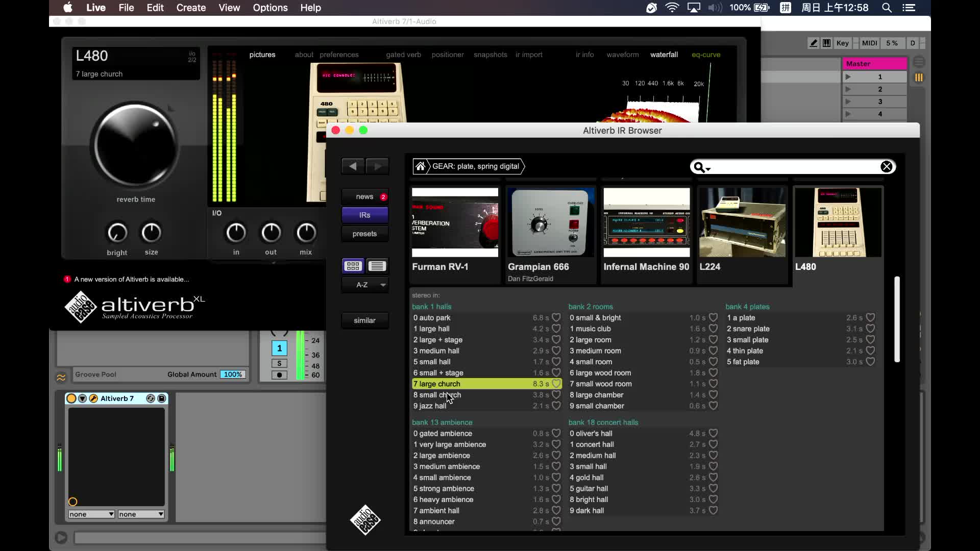
Task: Favorite 0 auto park impulse response
Action: 556,317
